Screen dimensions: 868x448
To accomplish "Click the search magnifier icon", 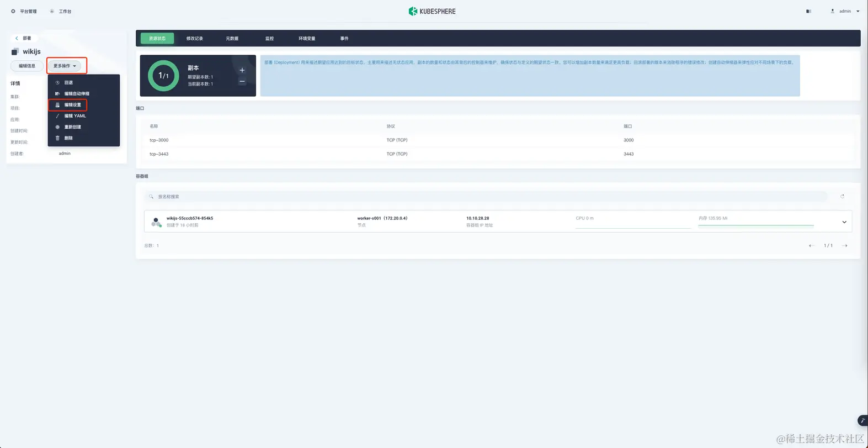I will pos(151,197).
